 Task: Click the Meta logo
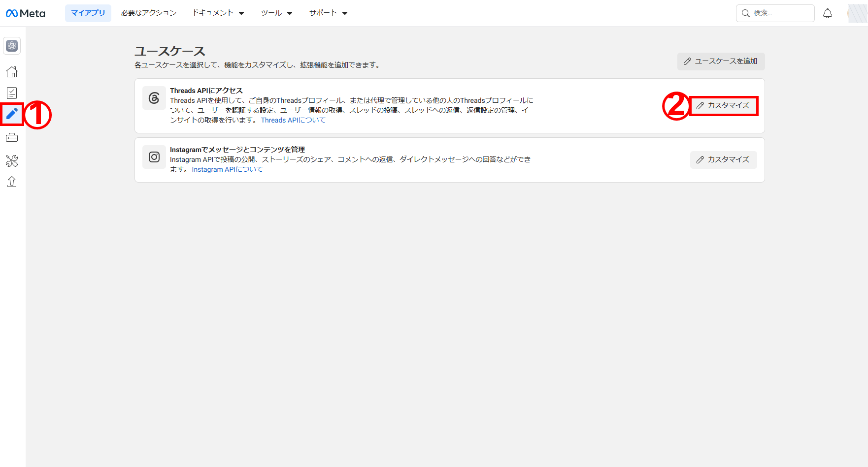26,13
